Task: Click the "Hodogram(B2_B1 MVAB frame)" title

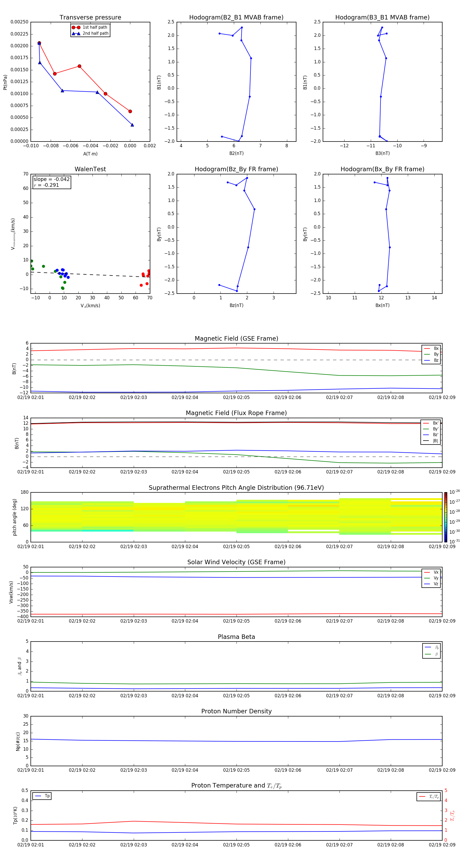Action: [236, 18]
